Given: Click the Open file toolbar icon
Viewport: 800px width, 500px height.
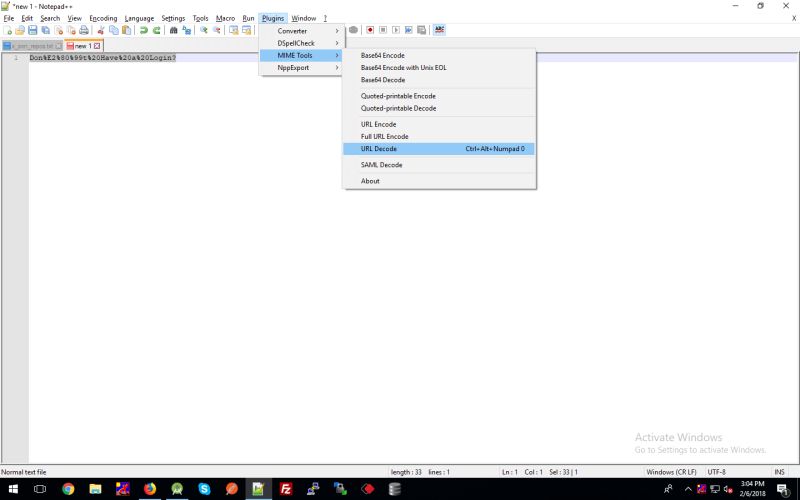Looking at the screenshot, I should [20, 30].
